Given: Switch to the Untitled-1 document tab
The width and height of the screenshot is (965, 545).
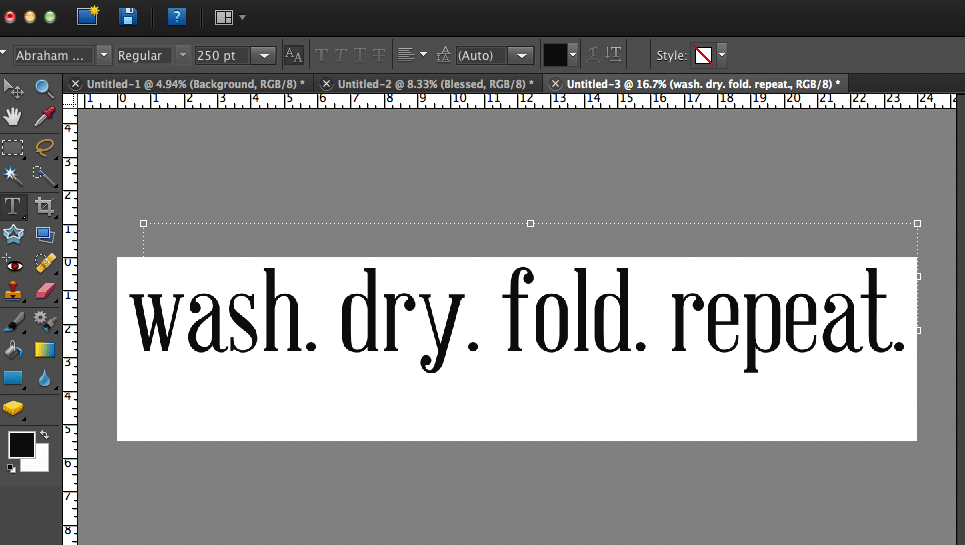Looking at the screenshot, I should click(x=196, y=84).
